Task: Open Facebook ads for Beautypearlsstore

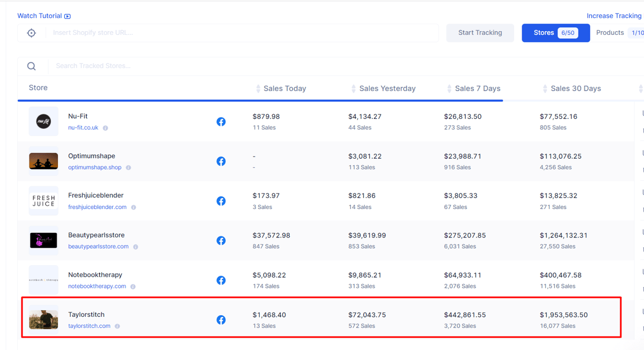Action: coord(221,241)
